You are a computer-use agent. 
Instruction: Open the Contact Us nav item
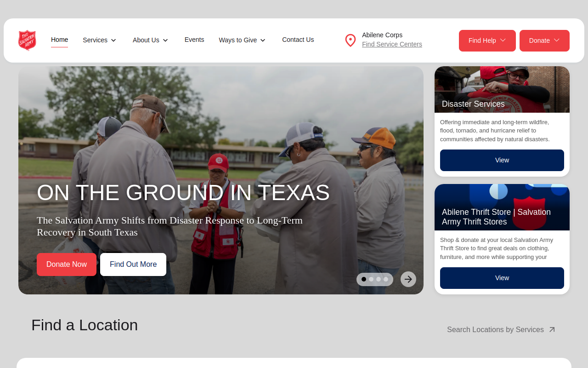pos(298,40)
